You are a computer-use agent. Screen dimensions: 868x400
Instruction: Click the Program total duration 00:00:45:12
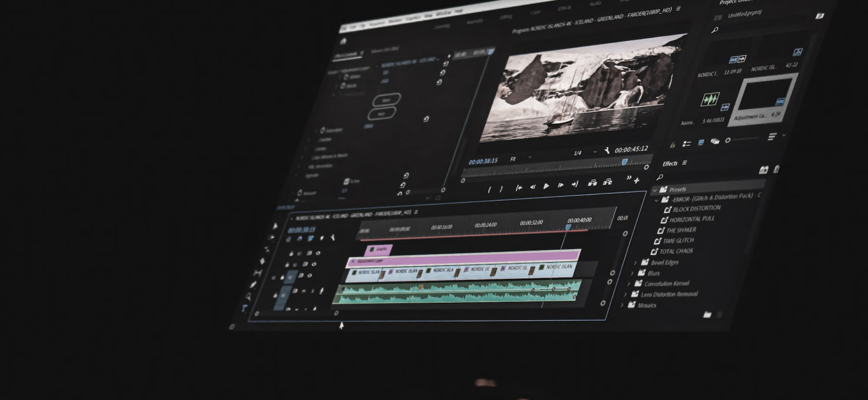coord(631,149)
